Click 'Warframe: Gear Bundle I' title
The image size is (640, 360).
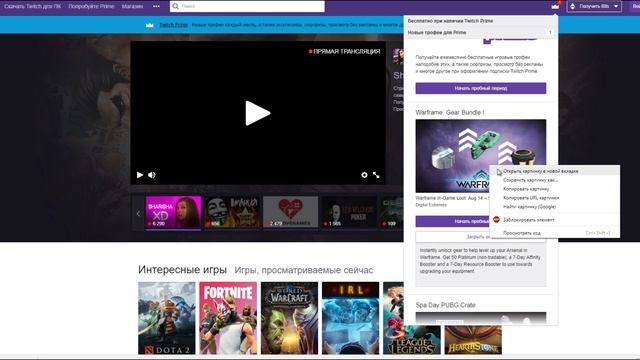[450, 112]
